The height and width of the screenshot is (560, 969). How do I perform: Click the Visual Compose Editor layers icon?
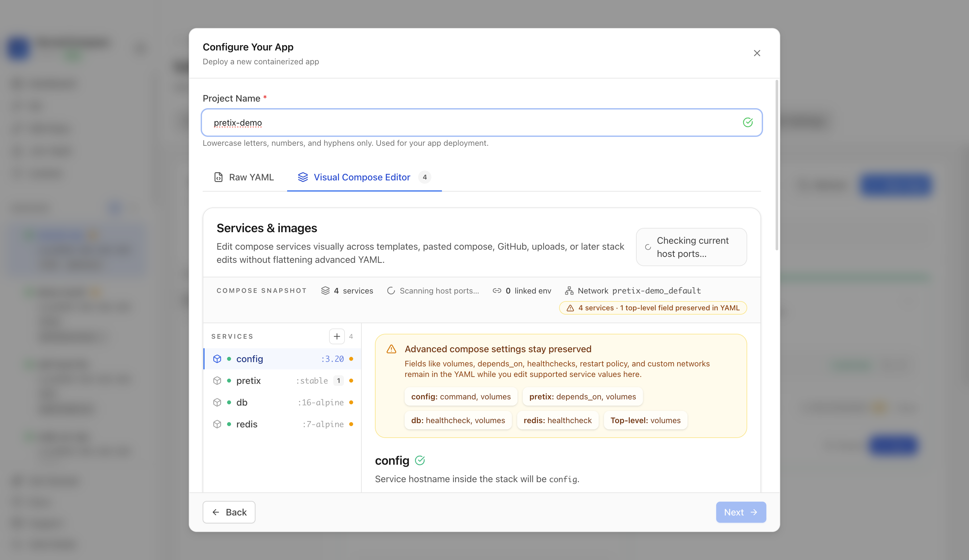coord(303,177)
